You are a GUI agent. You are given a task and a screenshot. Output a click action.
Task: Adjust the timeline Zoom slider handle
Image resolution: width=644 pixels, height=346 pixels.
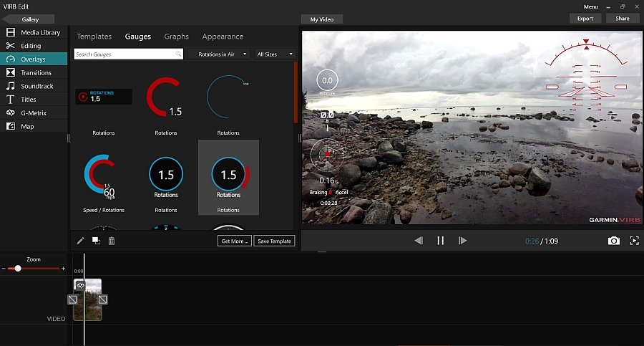18,269
